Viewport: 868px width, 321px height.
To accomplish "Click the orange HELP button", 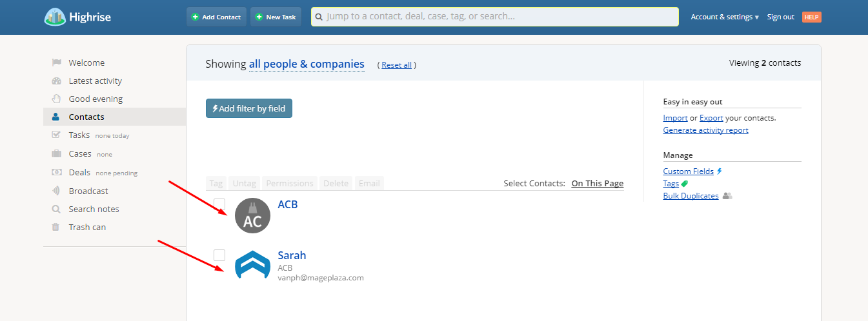I will [812, 17].
